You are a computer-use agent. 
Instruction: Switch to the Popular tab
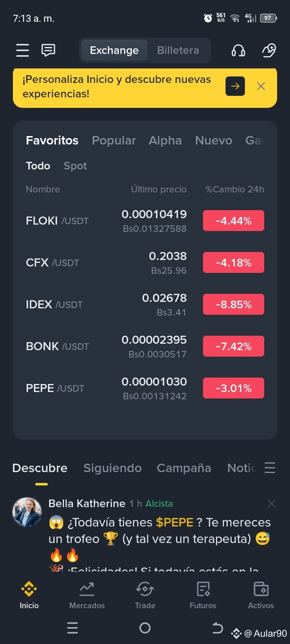[114, 140]
